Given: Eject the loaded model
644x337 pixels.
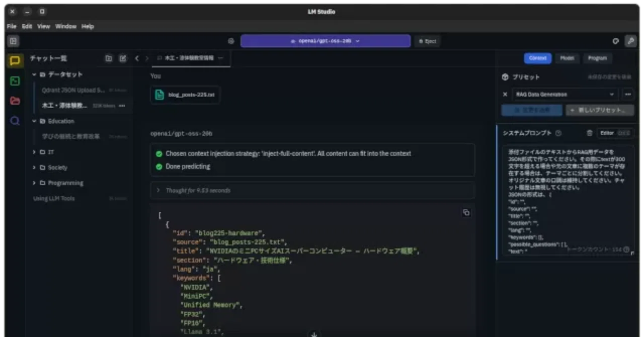Looking at the screenshot, I should [427, 41].
